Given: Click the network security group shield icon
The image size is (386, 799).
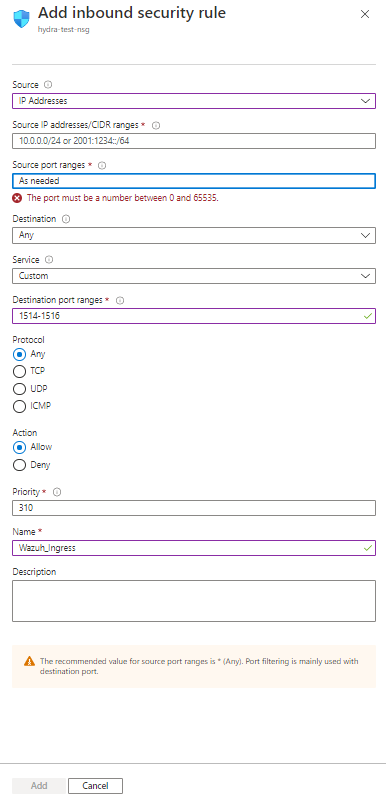Looking at the screenshot, I should pos(21,19).
